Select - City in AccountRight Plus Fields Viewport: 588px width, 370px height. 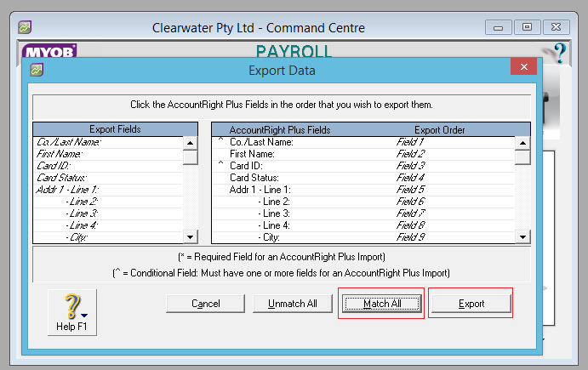pyautogui.click(x=269, y=237)
